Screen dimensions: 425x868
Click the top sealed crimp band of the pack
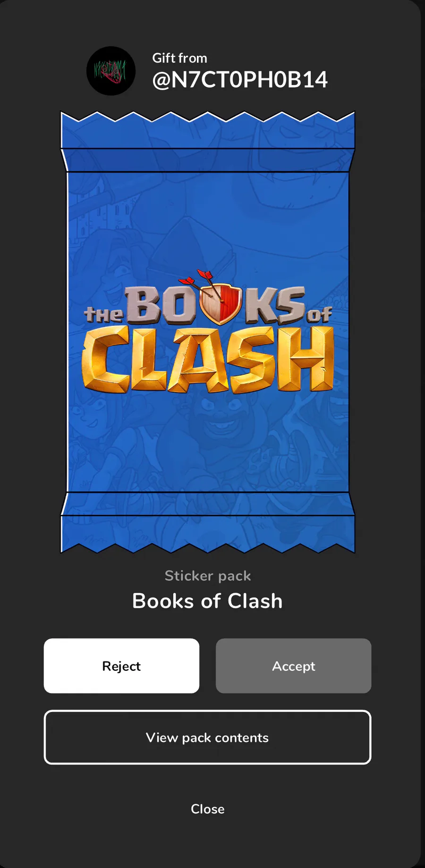(208, 160)
